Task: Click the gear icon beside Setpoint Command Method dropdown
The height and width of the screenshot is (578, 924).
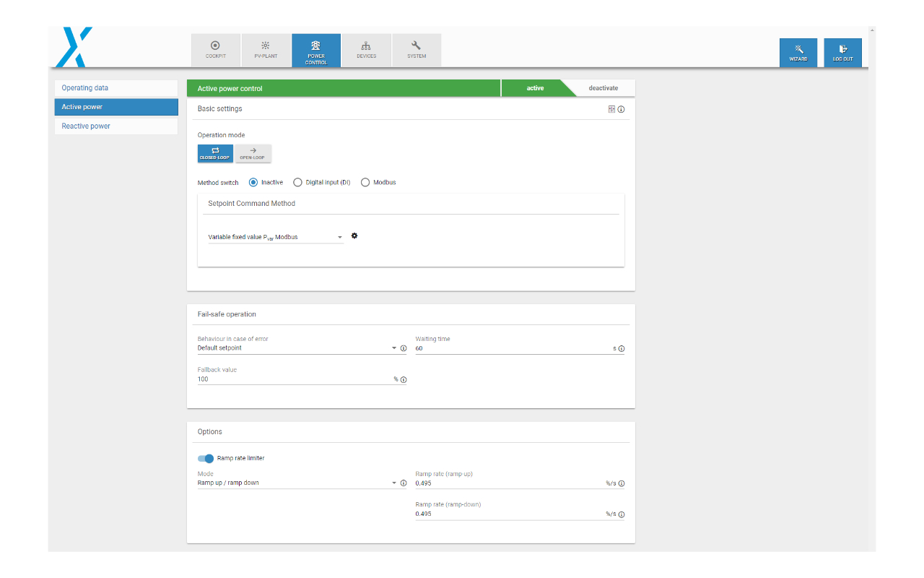Action: pos(354,236)
